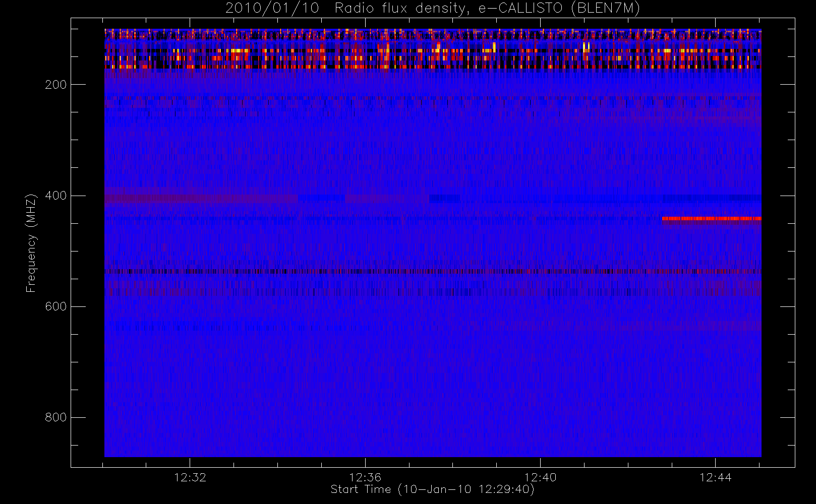
Task: Click the 200 frequency tick label
Action: click(x=56, y=85)
